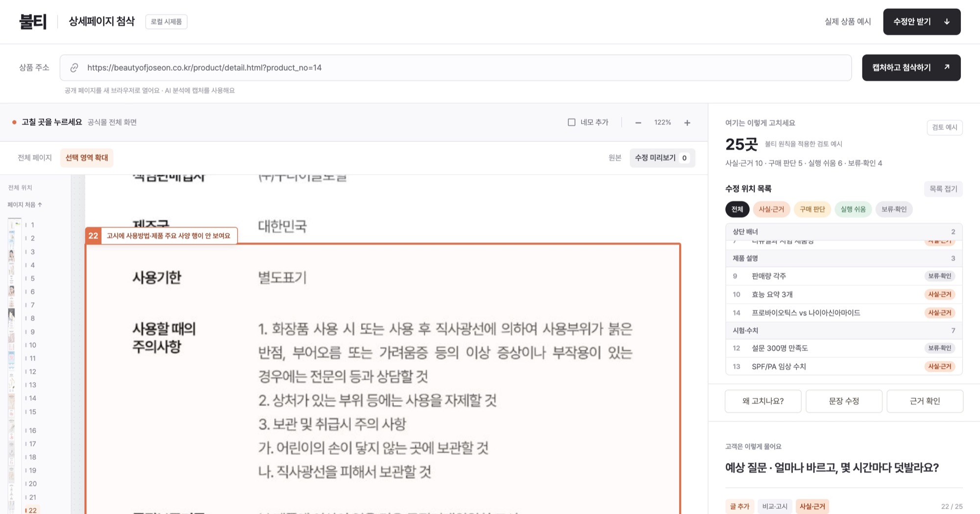Click the 로컬 시제품 badge
This screenshot has width=980, height=514.
(x=166, y=22)
